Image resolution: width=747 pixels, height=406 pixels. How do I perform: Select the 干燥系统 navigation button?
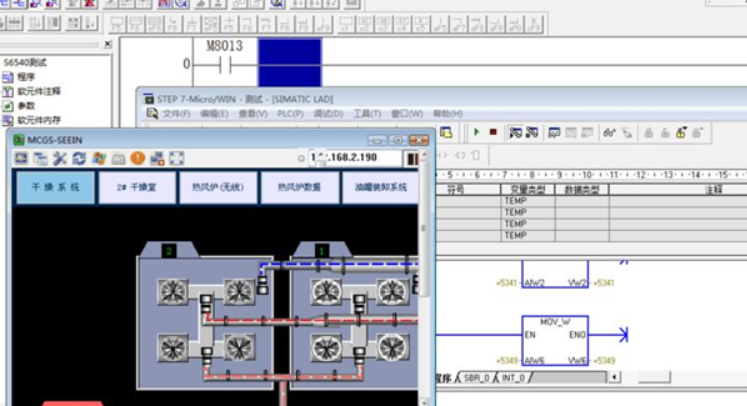click(x=55, y=187)
